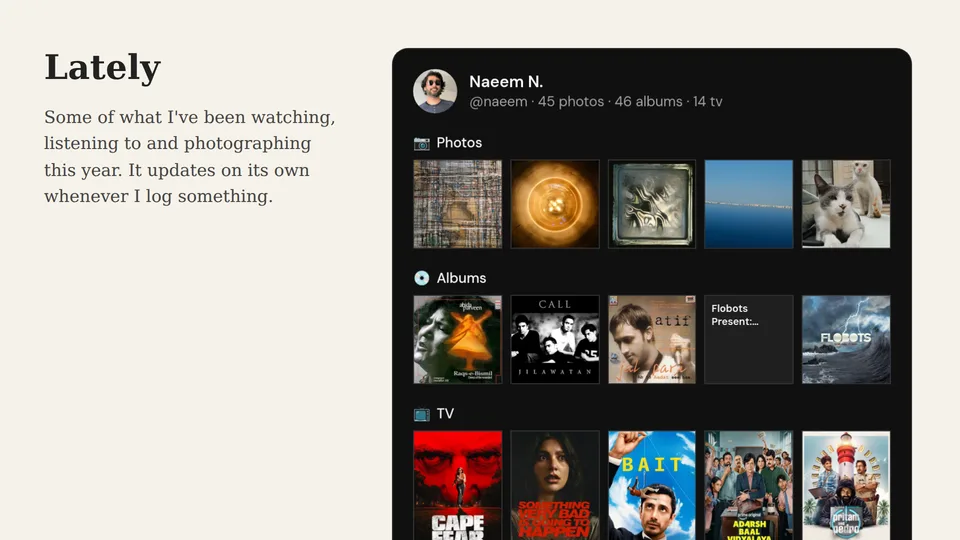The image size is (960, 540).
Task: Open the Photos section heading
Action: 459,143
